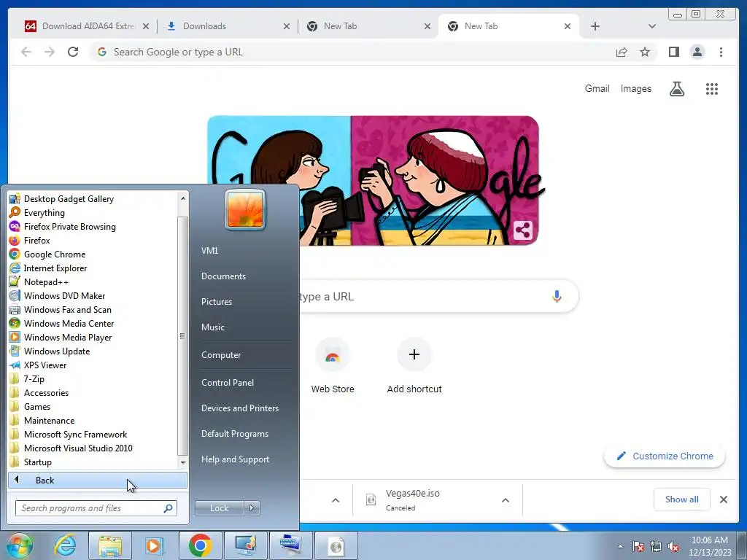Start voice search with microphone icon
The height and width of the screenshot is (560, 747).
(x=557, y=296)
